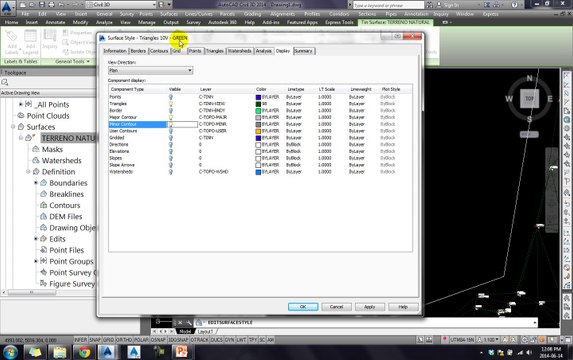Toggle the ORTHO status bar button
The width and height of the screenshot is (573, 360).
[124, 340]
